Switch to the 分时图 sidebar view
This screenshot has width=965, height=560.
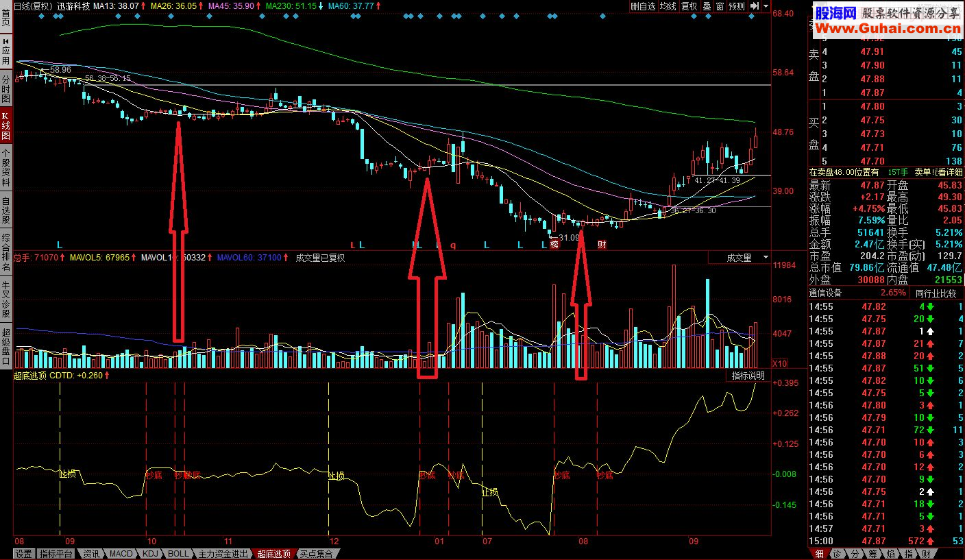[x=5, y=90]
